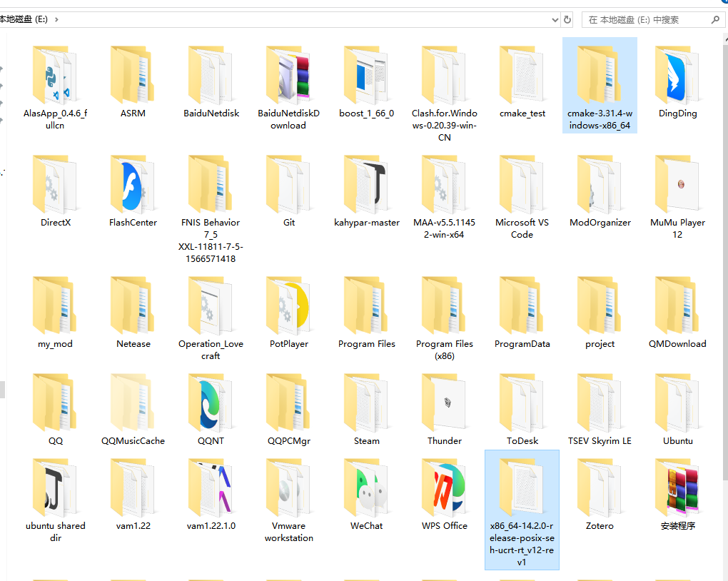The width and height of the screenshot is (728, 581).
Task: Select the vam1.22.1.0 folder icon
Action: pyautogui.click(x=211, y=487)
